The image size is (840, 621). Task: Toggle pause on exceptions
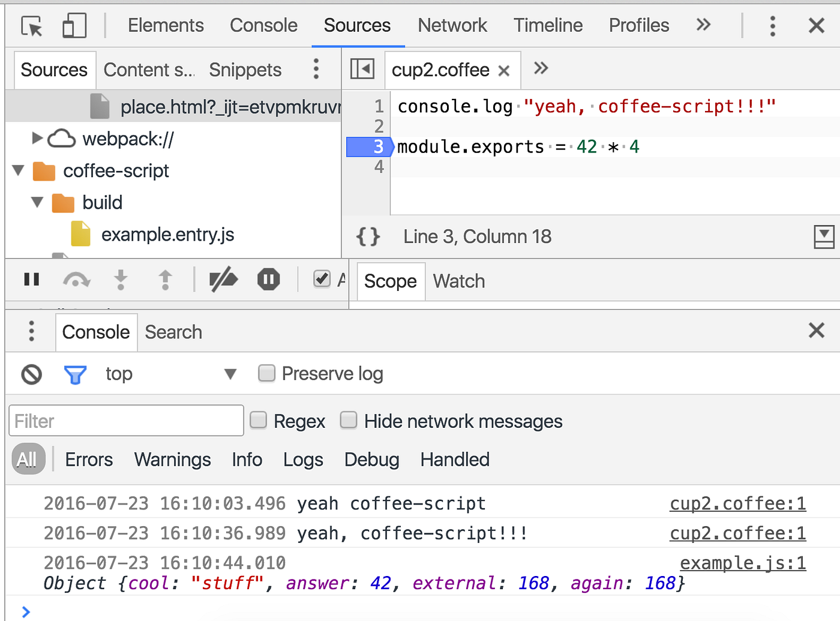pos(268,279)
